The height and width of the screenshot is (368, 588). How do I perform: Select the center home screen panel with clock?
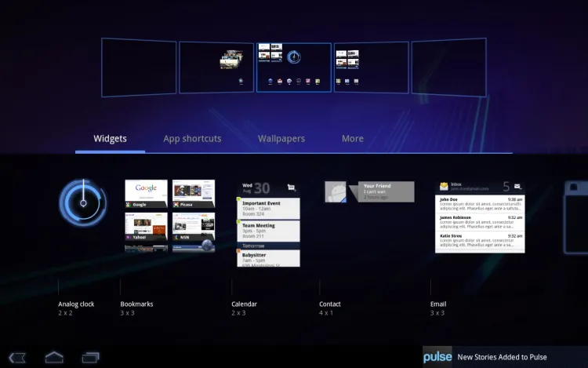[293, 67]
